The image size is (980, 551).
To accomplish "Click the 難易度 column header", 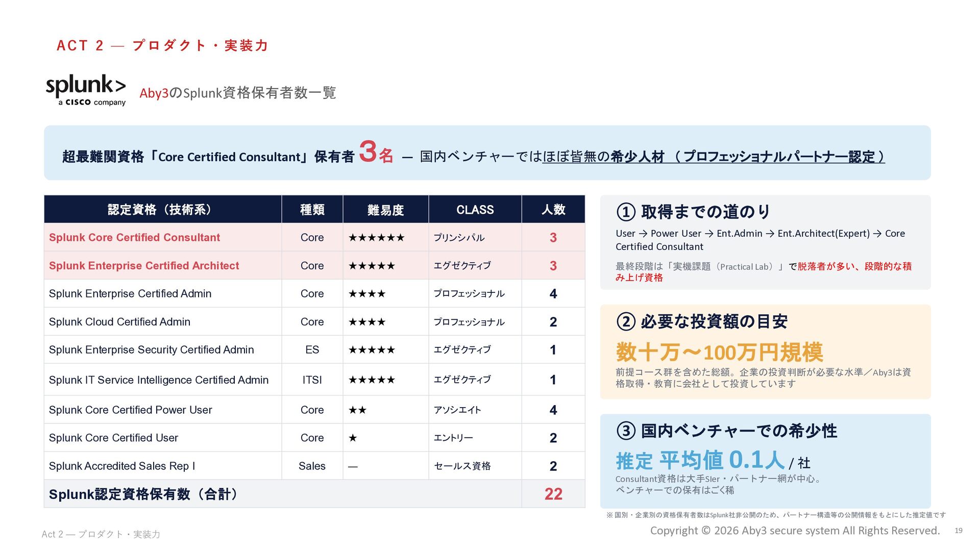I will 386,209.
